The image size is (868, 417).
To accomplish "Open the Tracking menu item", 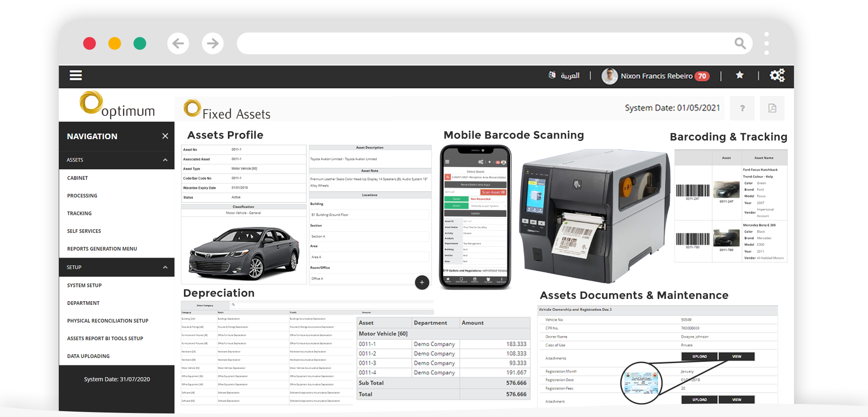I will [79, 214].
